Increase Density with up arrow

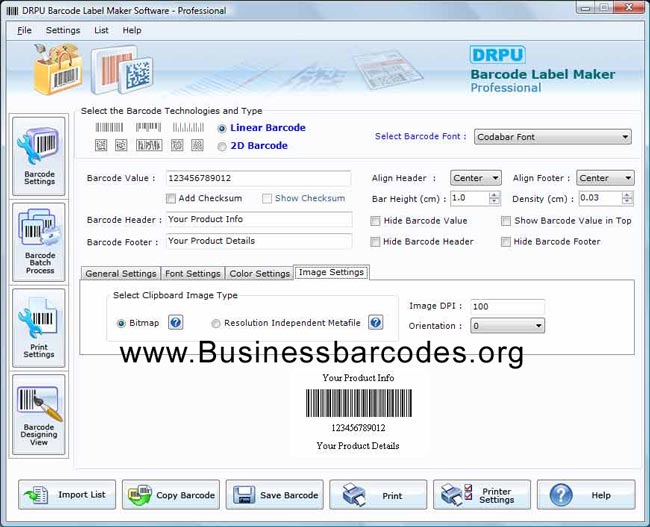tap(628, 194)
